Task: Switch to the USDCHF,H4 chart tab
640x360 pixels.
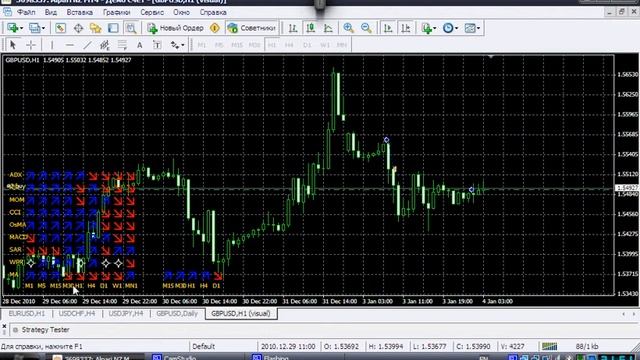Action: pyautogui.click(x=77, y=313)
